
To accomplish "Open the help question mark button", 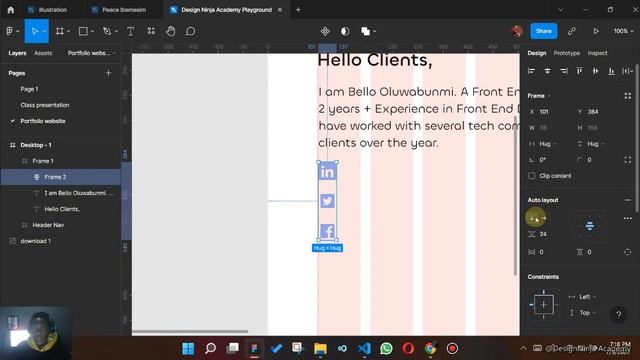I will click(x=618, y=315).
